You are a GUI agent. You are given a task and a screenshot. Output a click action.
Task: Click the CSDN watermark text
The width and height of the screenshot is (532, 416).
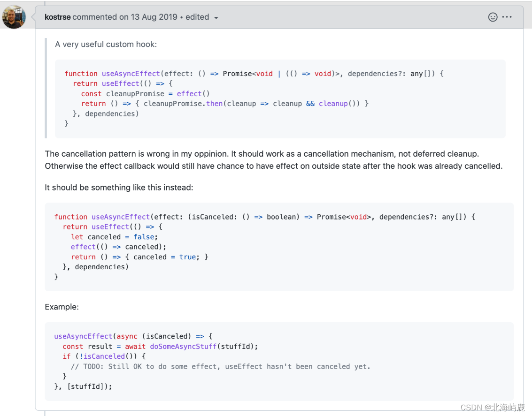click(492, 408)
